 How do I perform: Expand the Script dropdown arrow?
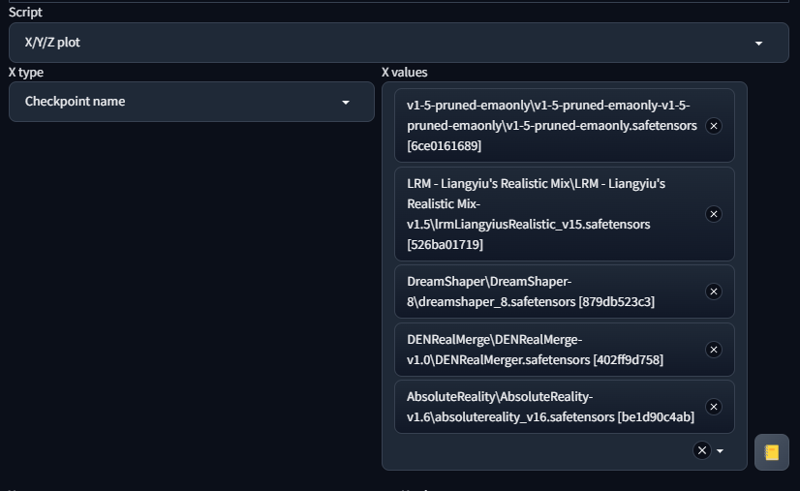pyautogui.click(x=759, y=43)
